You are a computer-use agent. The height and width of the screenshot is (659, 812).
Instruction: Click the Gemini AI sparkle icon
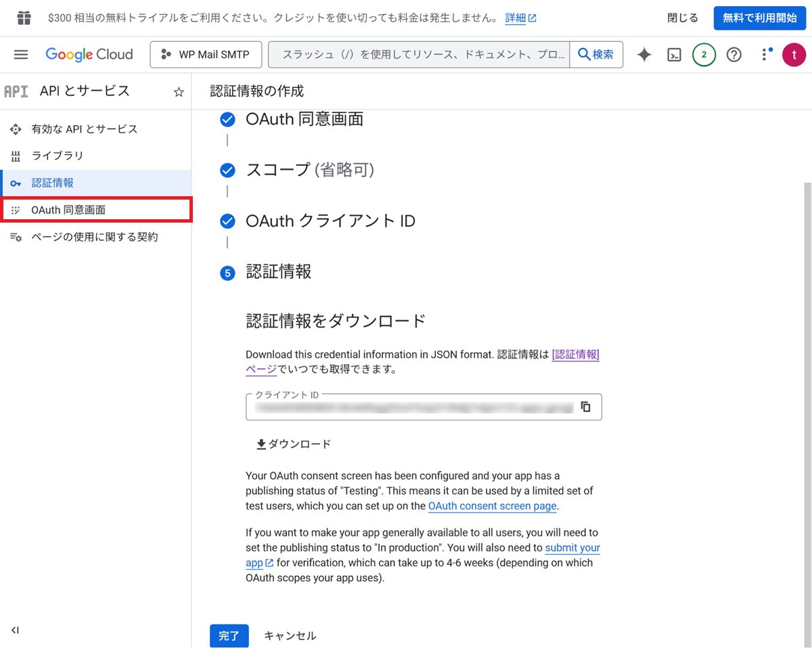click(x=644, y=55)
